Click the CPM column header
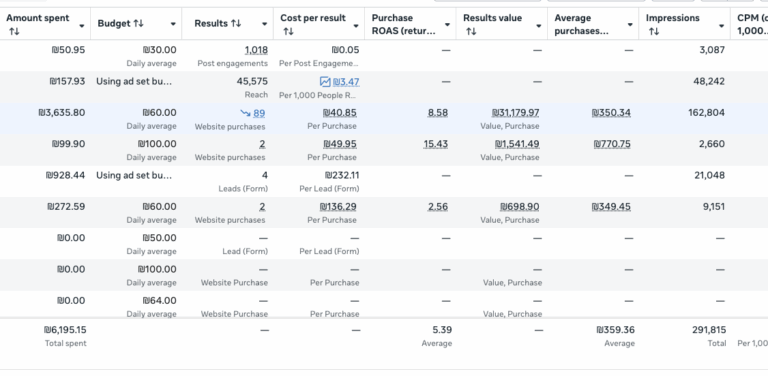768x376 pixels. 752,24
